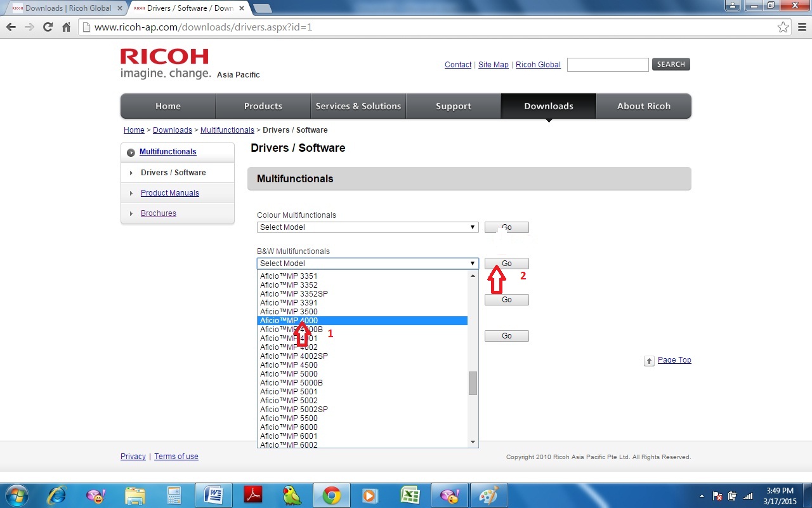Open the Ricoh Global link
Viewport: 812px width, 508px height.
click(538, 65)
